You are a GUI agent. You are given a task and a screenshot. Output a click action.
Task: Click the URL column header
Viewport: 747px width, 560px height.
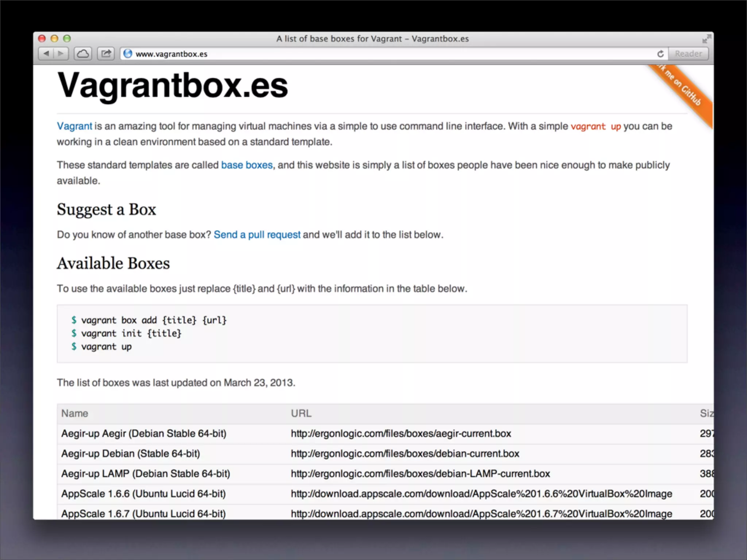pyautogui.click(x=301, y=413)
